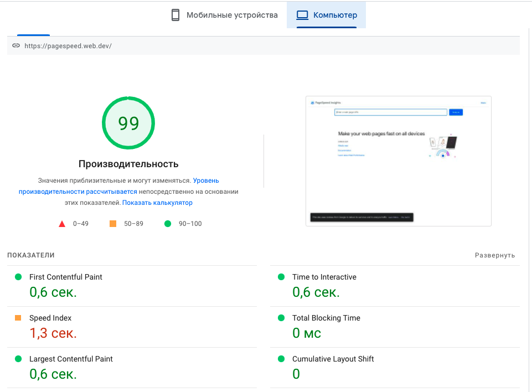Click the link chain icon beside URL
Screen dimensions: 532x392
[x=16, y=45]
